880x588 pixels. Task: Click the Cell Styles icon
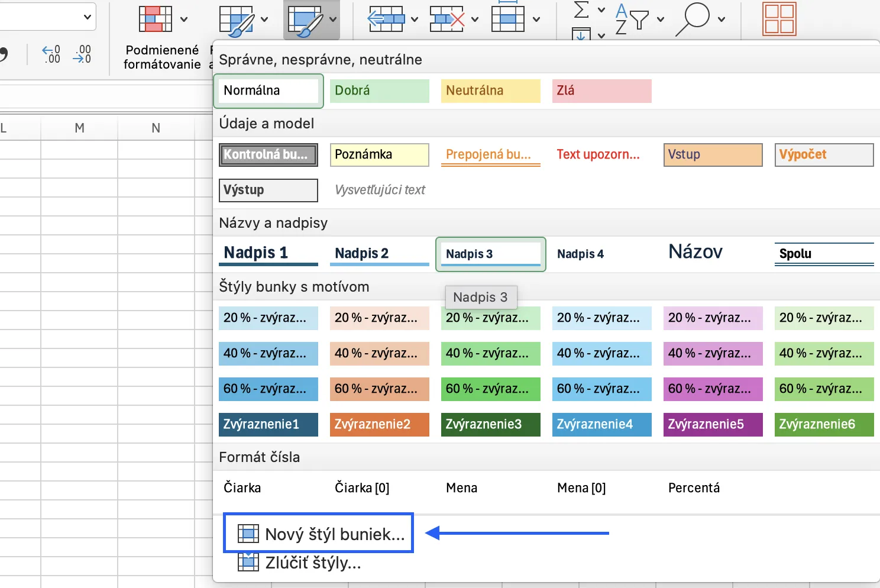(x=305, y=21)
